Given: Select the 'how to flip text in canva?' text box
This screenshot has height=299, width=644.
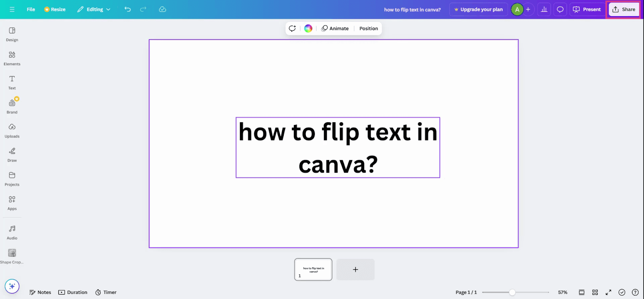Looking at the screenshot, I should [x=338, y=147].
